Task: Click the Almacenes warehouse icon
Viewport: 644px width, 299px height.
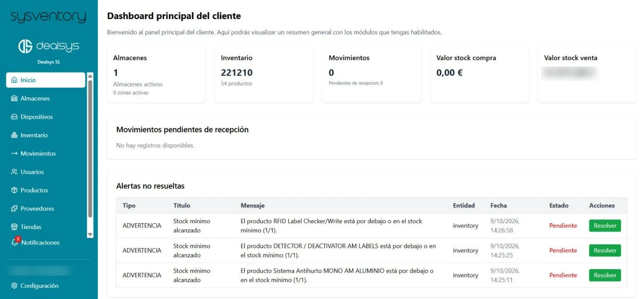Action: [x=14, y=99]
